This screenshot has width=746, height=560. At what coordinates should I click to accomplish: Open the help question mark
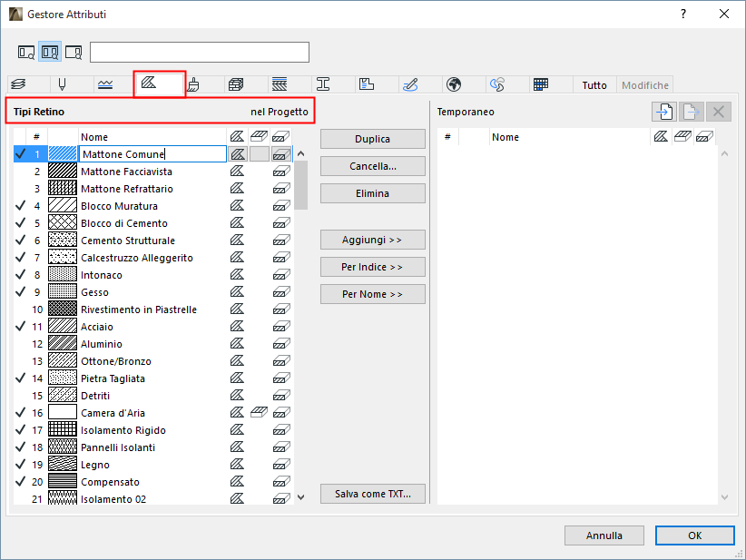coord(683,14)
